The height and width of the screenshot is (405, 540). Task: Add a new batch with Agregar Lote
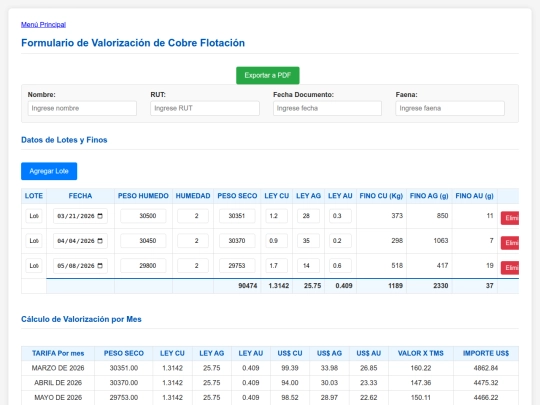pos(49,171)
